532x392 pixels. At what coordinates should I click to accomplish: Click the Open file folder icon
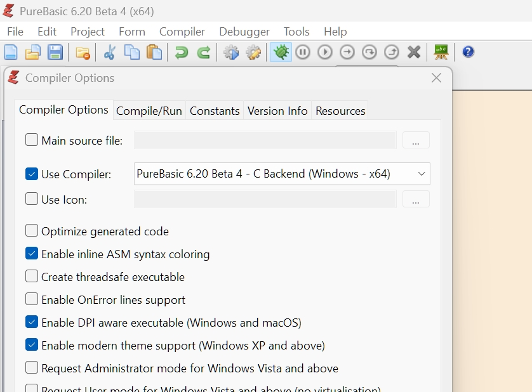[x=33, y=52]
